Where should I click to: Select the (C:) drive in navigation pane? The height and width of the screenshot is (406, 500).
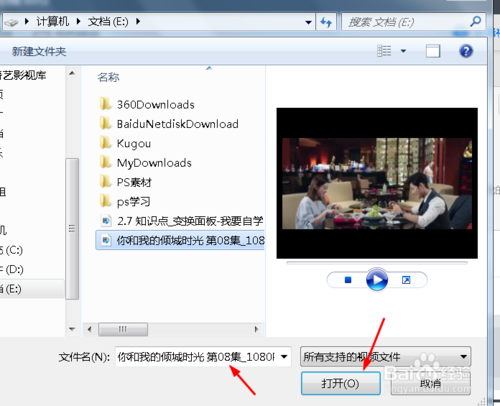(x=12, y=250)
